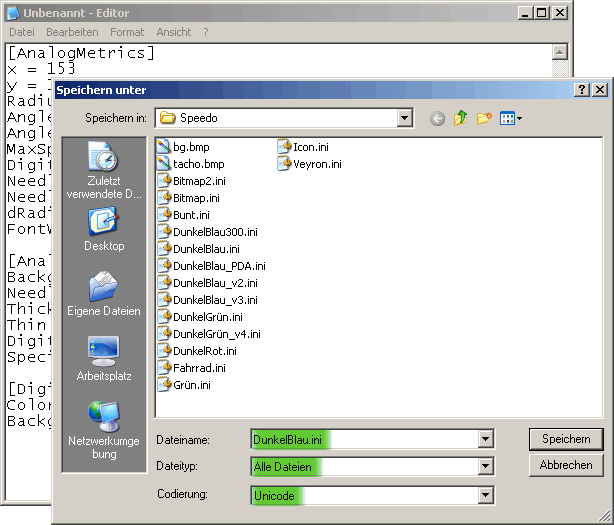Click the Abbrechen button
The height and width of the screenshot is (525, 614).
565,465
